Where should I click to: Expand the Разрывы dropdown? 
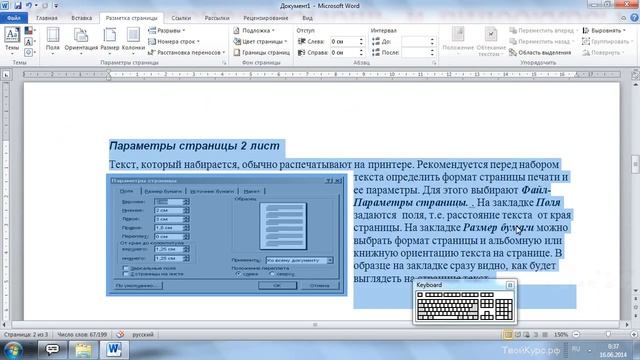pyautogui.click(x=167, y=31)
